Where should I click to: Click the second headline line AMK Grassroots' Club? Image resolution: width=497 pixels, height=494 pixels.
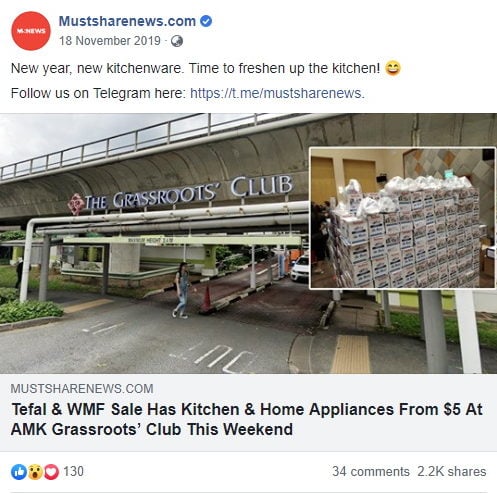(152, 429)
